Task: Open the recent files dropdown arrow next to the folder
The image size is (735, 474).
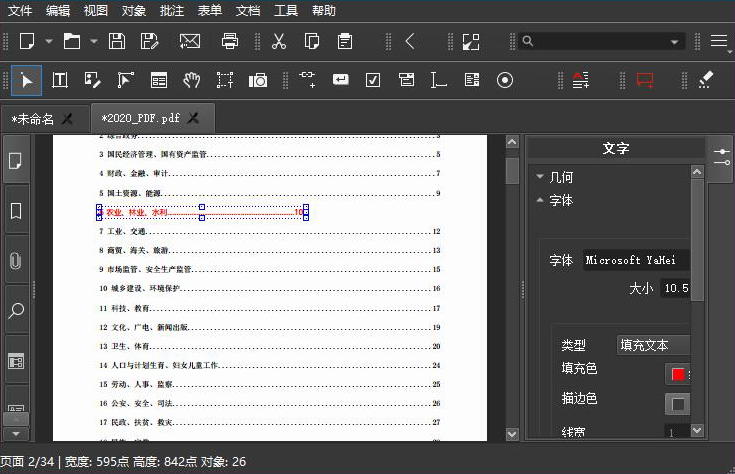Action: (94, 41)
